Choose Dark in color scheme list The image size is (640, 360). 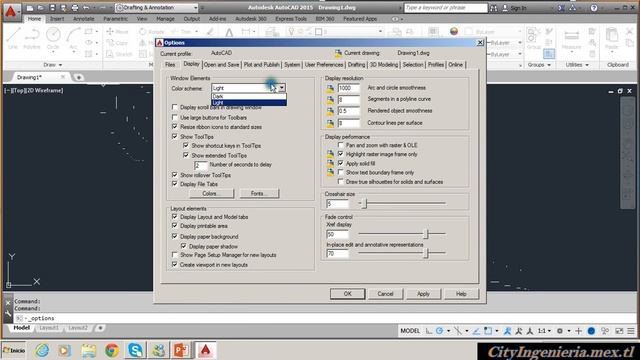click(x=249, y=96)
